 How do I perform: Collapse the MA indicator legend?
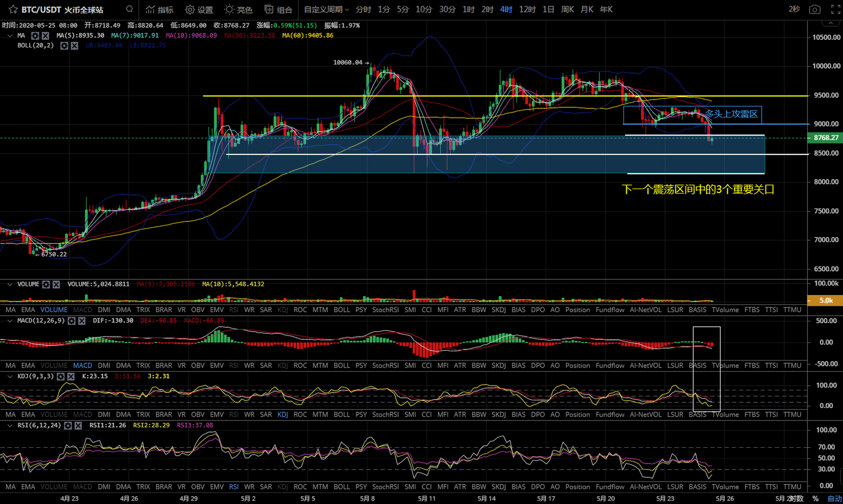coord(10,36)
